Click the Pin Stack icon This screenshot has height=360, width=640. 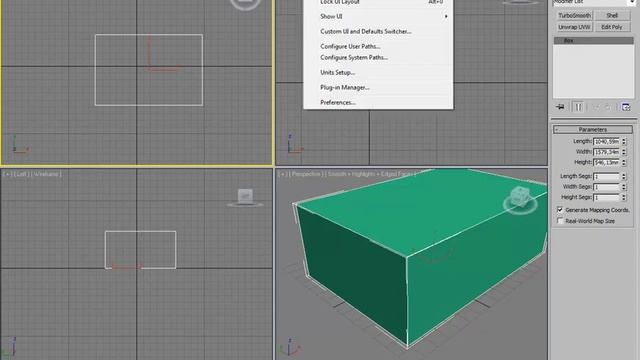tap(560, 107)
